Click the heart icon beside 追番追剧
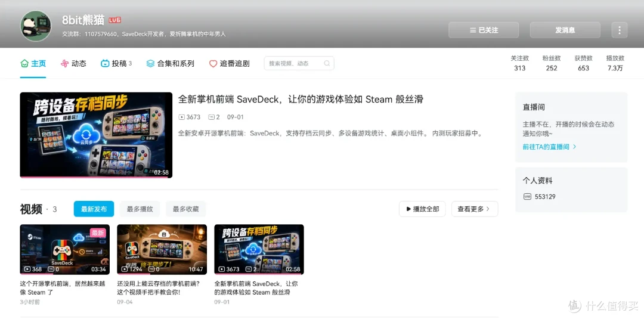Image resolution: width=644 pixels, height=319 pixels. click(213, 64)
